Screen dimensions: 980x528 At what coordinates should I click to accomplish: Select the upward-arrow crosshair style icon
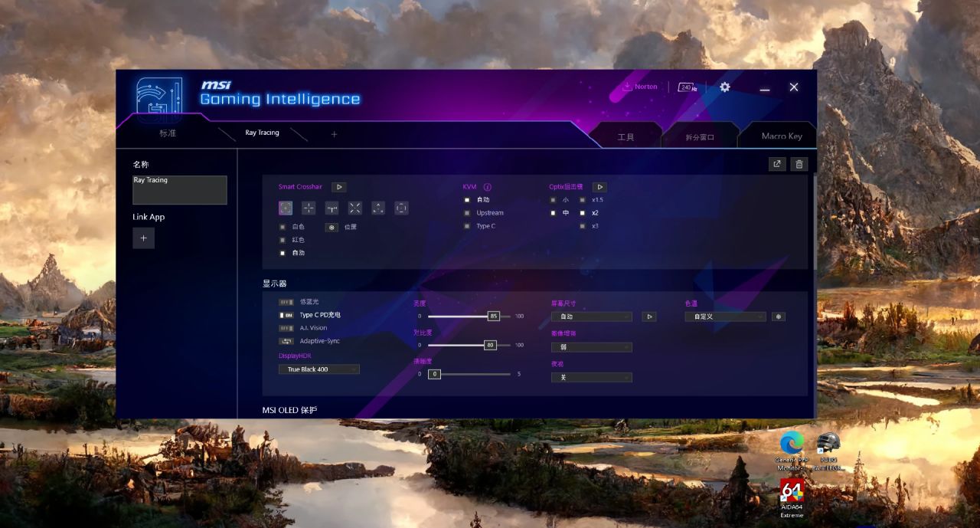tap(378, 208)
